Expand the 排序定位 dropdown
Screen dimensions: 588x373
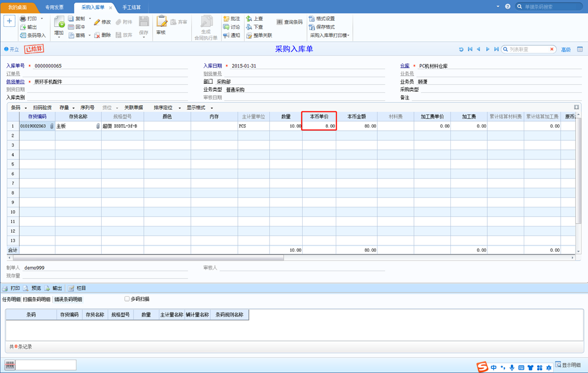(180, 108)
